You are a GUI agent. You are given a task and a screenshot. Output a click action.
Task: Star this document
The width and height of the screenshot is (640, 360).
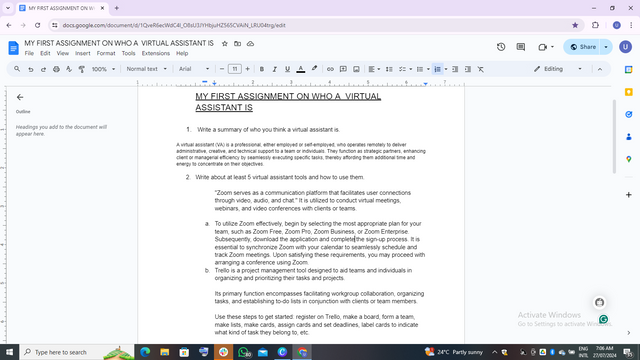(224, 44)
